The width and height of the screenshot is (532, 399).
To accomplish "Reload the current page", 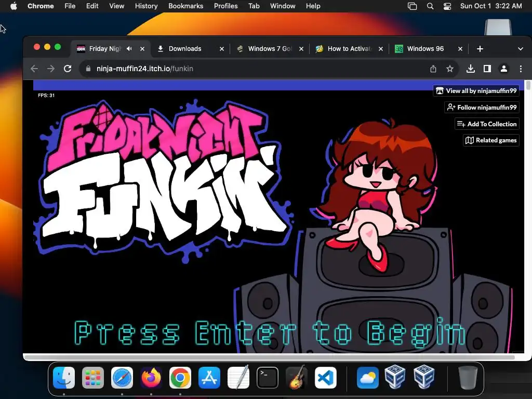I will [x=68, y=69].
